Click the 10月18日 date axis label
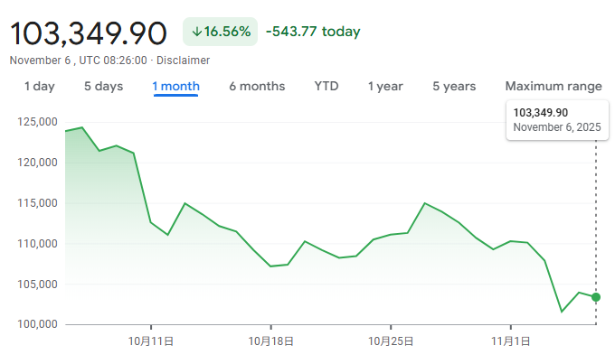Image resolution: width=615 pixels, height=364 pixels. click(x=270, y=341)
